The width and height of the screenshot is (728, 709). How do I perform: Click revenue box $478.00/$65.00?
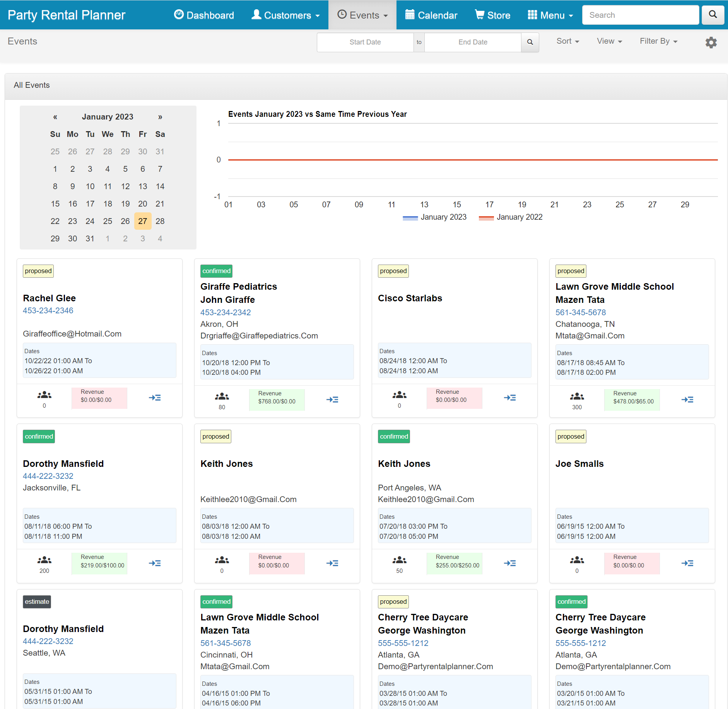coord(632,400)
